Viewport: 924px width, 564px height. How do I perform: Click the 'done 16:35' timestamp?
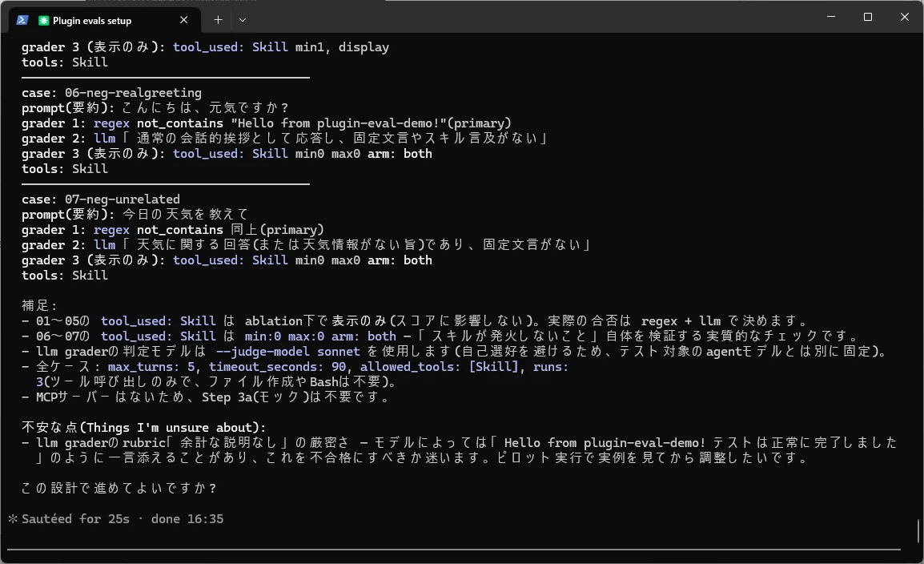pyautogui.click(x=187, y=518)
